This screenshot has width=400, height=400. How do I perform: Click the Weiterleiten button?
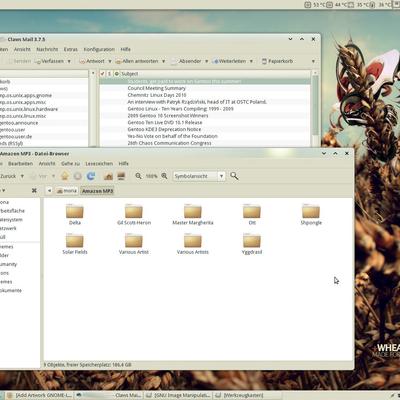click(x=229, y=61)
